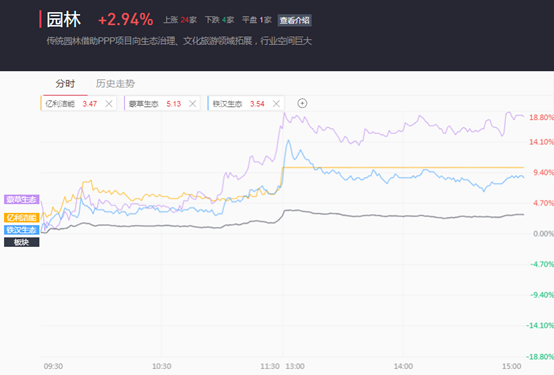Image resolution: width=554 pixels, height=375 pixels.
Task: Select the dark 板块 legend label
Action: (x=22, y=242)
